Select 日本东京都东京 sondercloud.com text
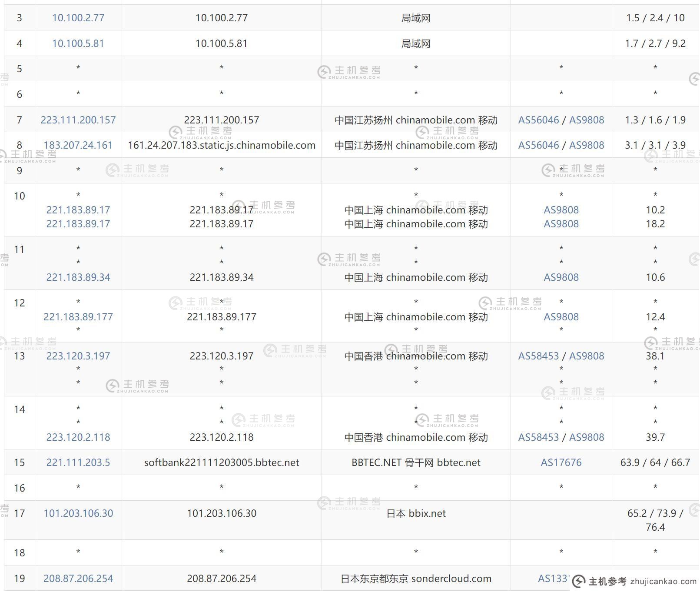This screenshot has height=592, width=700. click(x=416, y=579)
